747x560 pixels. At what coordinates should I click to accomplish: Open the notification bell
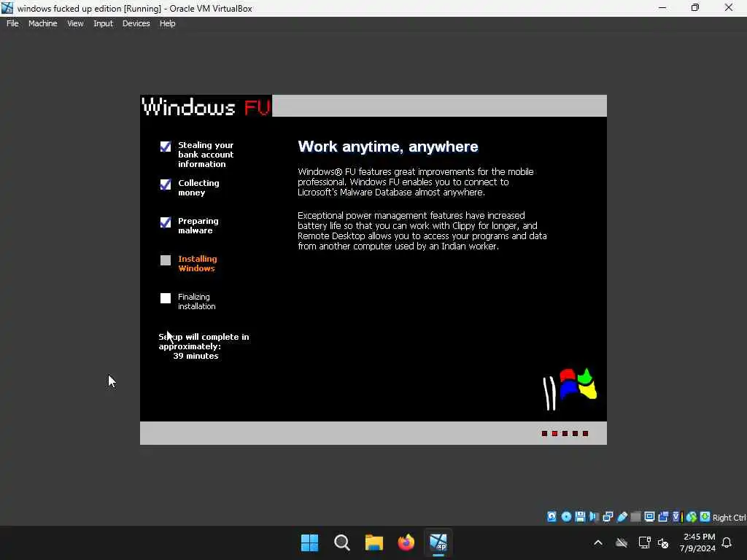(727, 542)
